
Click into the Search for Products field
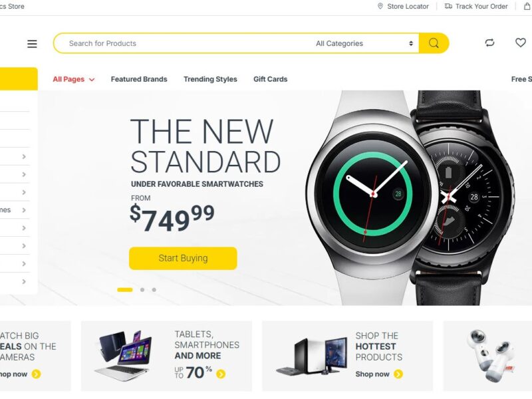point(184,43)
